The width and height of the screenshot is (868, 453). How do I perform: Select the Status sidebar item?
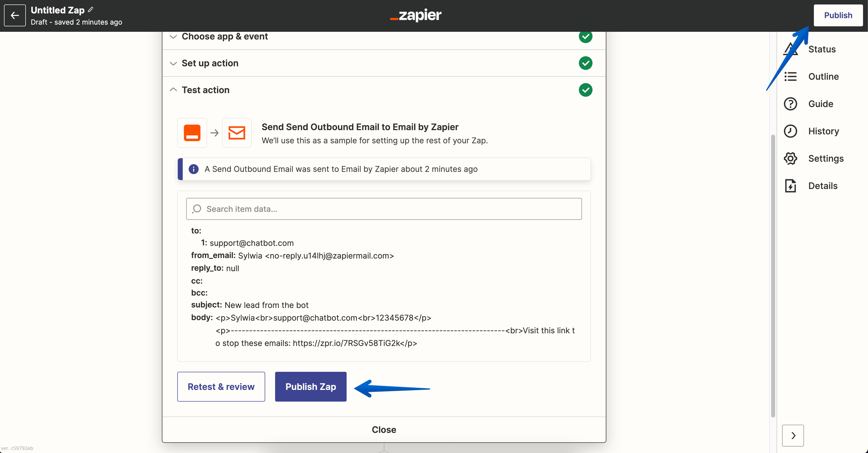tap(822, 49)
